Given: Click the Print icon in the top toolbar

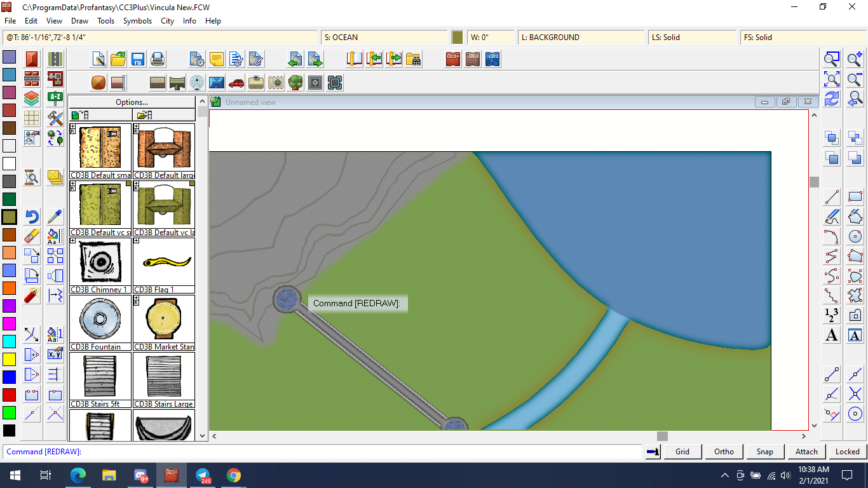Looking at the screenshot, I should click(x=158, y=60).
